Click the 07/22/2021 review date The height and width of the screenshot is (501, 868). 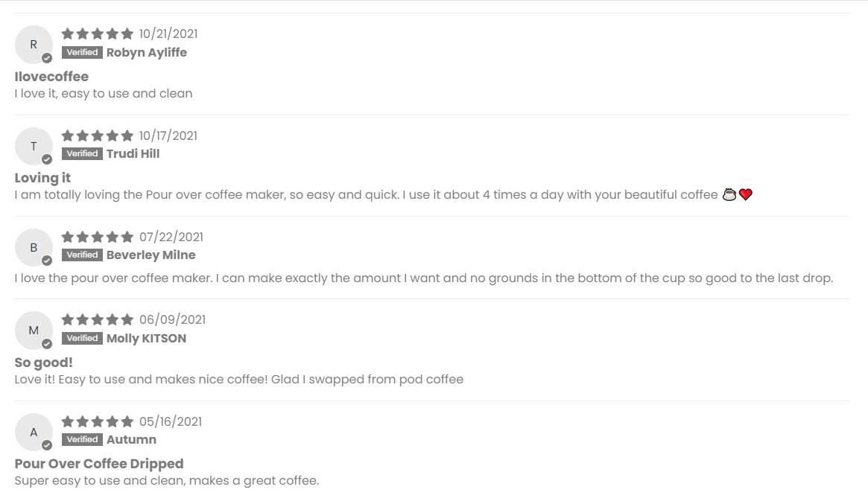click(x=171, y=237)
